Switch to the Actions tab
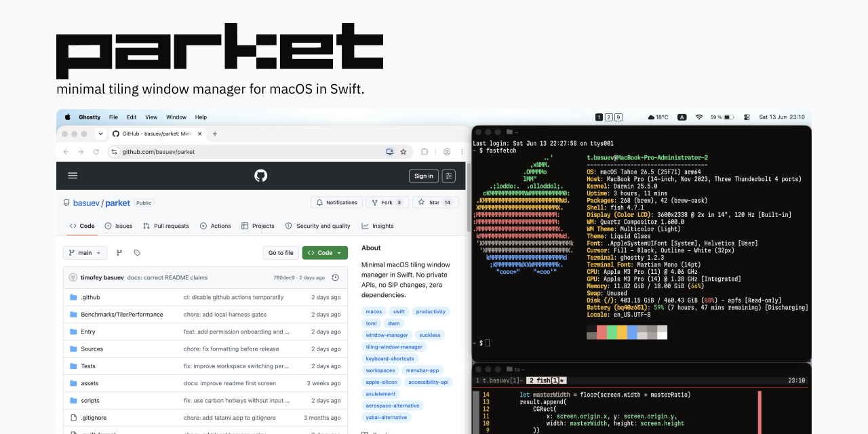The height and width of the screenshot is (434, 868). click(216, 226)
